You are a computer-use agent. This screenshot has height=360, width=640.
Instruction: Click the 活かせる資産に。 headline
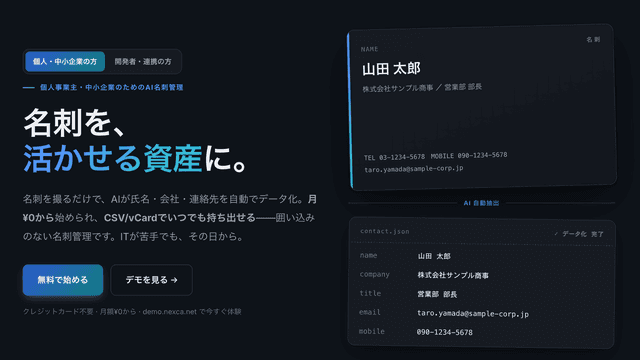tap(135, 158)
